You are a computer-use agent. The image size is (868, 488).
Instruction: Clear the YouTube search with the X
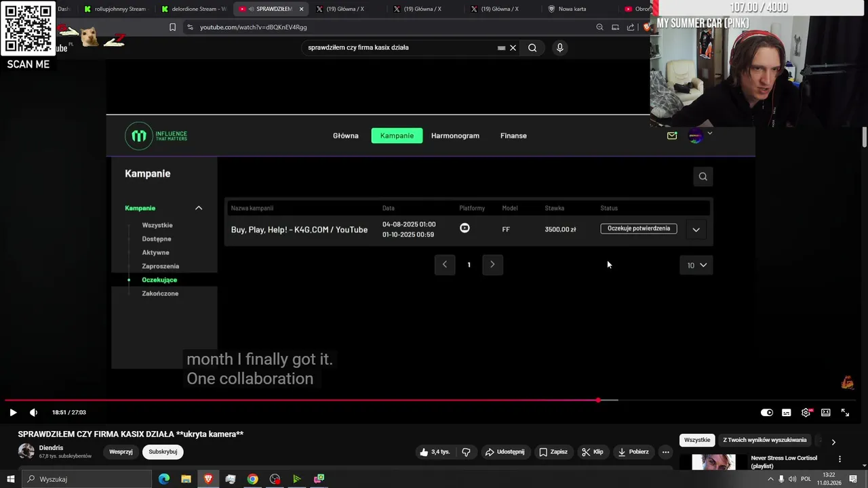tap(513, 47)
